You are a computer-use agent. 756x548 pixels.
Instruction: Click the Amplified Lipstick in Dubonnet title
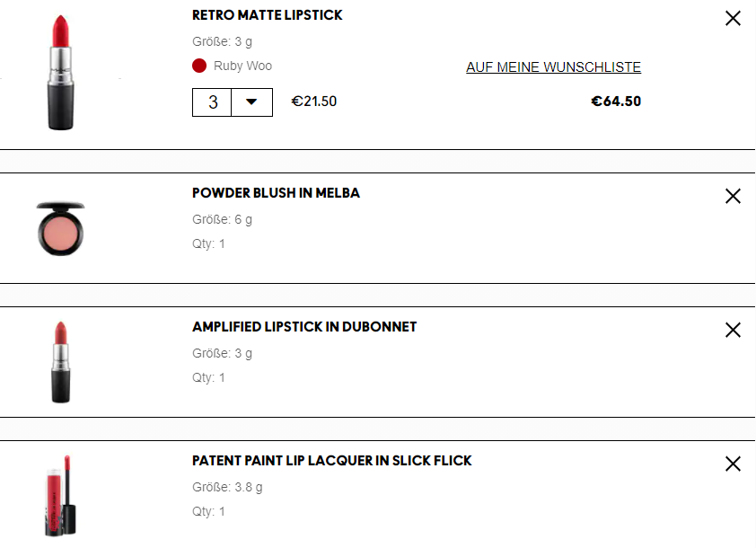304,327
